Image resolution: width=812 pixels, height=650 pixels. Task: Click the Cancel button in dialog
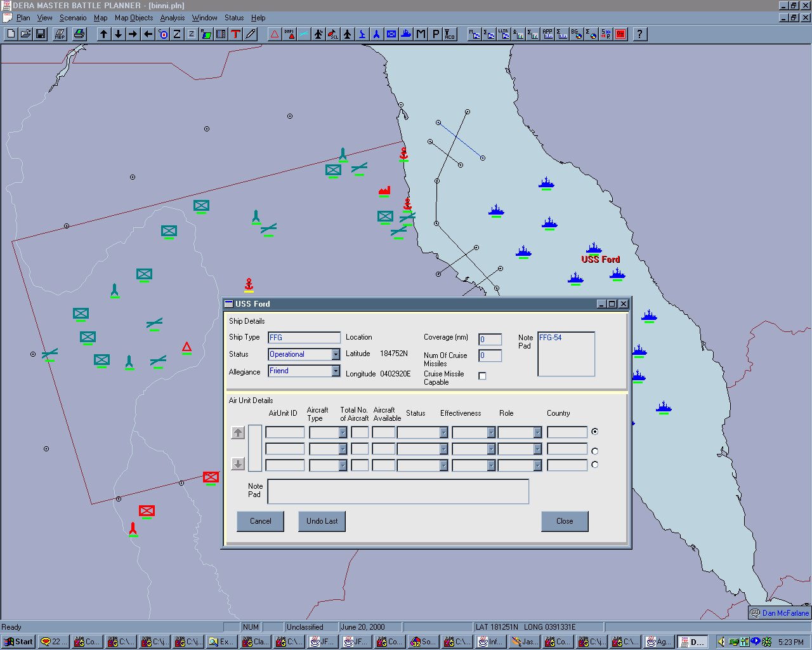[260, 521]
